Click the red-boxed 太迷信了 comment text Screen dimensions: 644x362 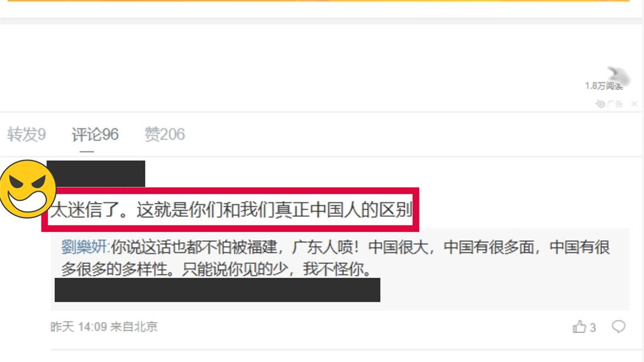(x=231, y=210)
